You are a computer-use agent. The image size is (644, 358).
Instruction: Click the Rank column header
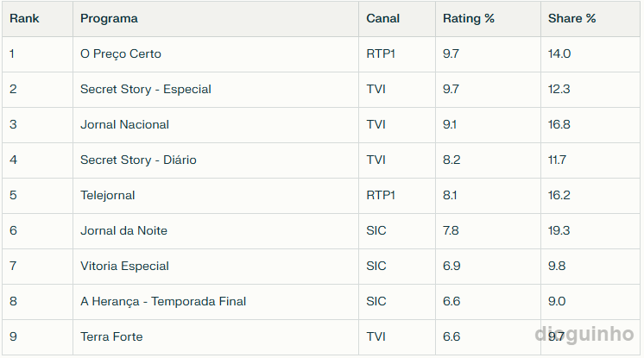click(24, 19)
